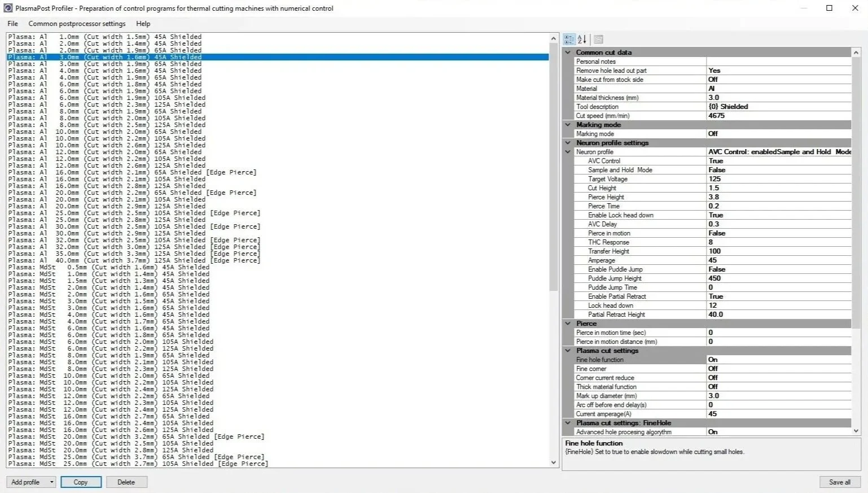
Task: Click the Property Pages icon
Action: [x=598, y=40]
